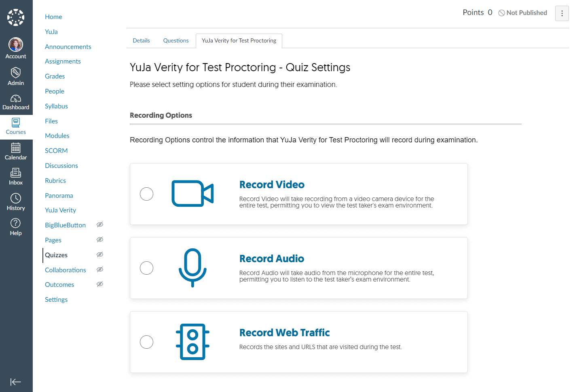The image size is (573, 392).
Task: Open the Admin shield icon
Action: coord(16,72)
